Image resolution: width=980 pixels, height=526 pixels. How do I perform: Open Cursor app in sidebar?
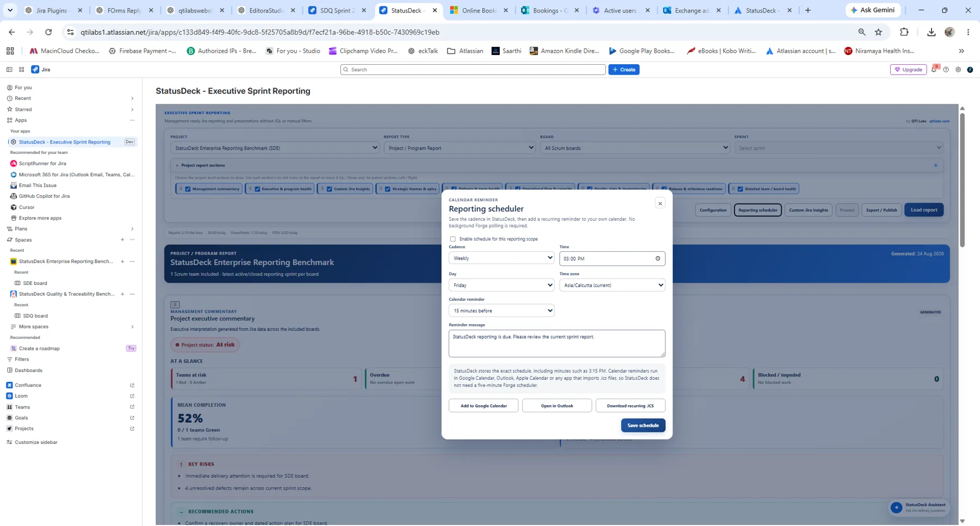(27, 207)
